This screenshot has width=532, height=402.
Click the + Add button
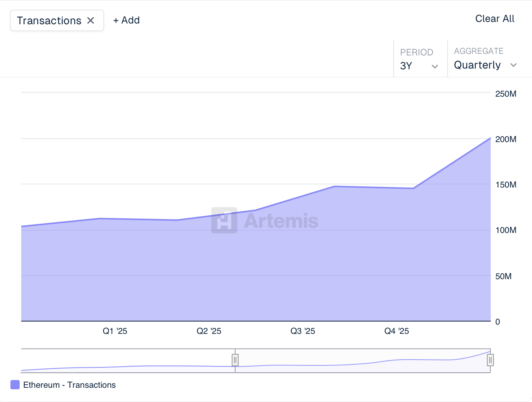point(126,20)
